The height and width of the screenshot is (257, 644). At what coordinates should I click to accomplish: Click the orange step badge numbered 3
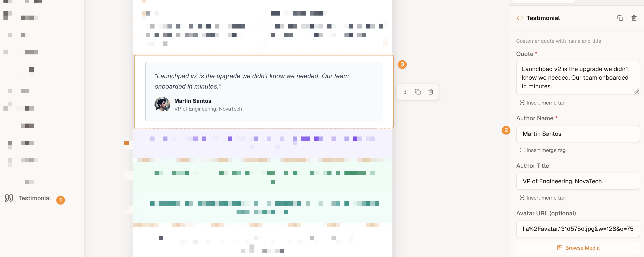pyautogui.click(x=402, y=65)
